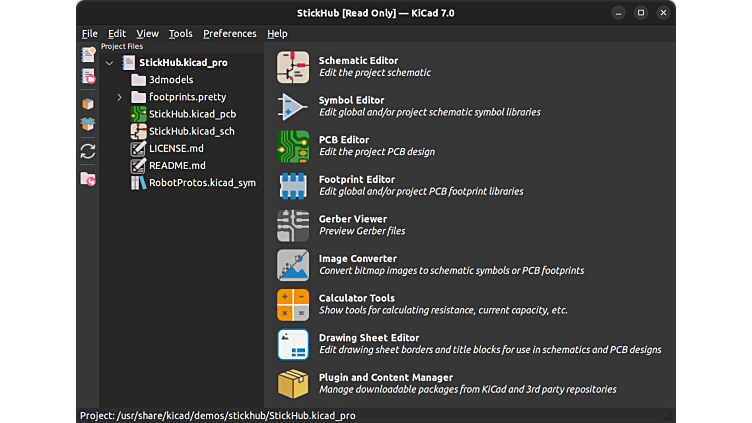
Task: Open Plugin and Content Manager
Action: (x=293, y=384)
